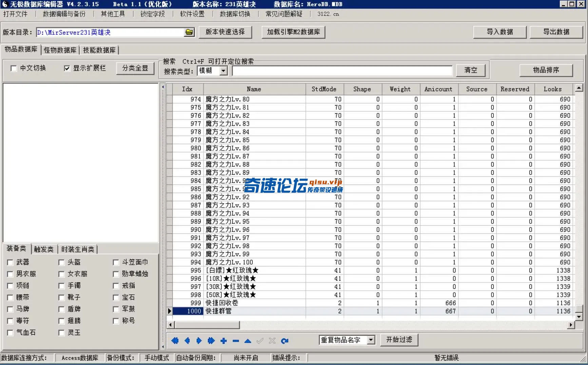Tick the 斗笠面巾 checkbox
588x365 pixels.
[x=116, y=262]
